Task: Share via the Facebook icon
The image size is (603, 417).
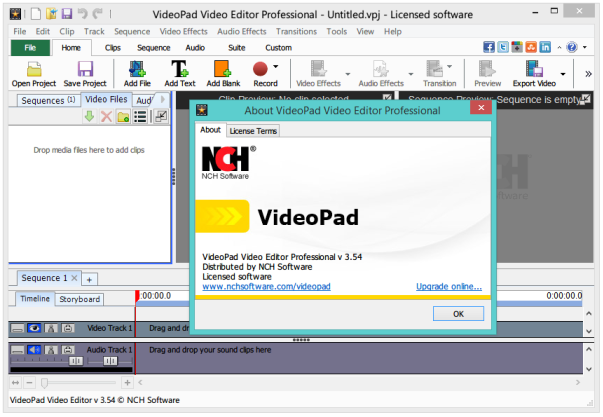Action: pyautogui.click(x=489, y=47)
